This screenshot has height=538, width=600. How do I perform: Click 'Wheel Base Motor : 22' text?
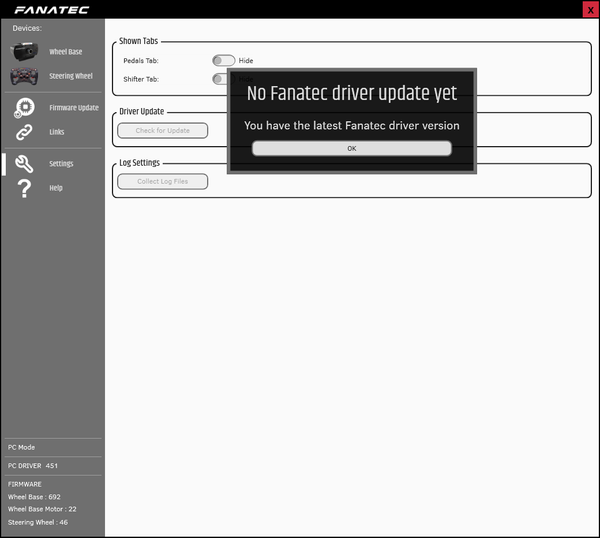tap(42, 509)
